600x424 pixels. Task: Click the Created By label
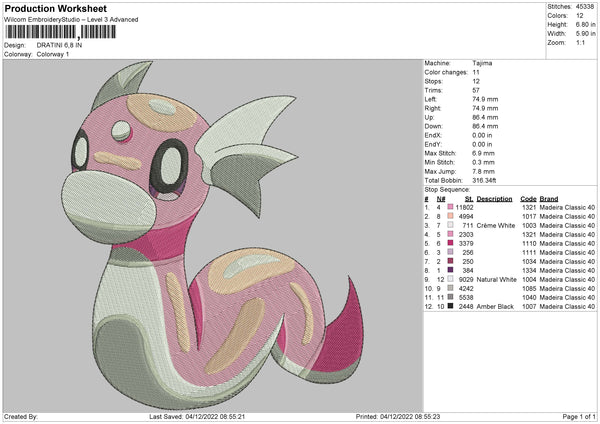point(21,417)
